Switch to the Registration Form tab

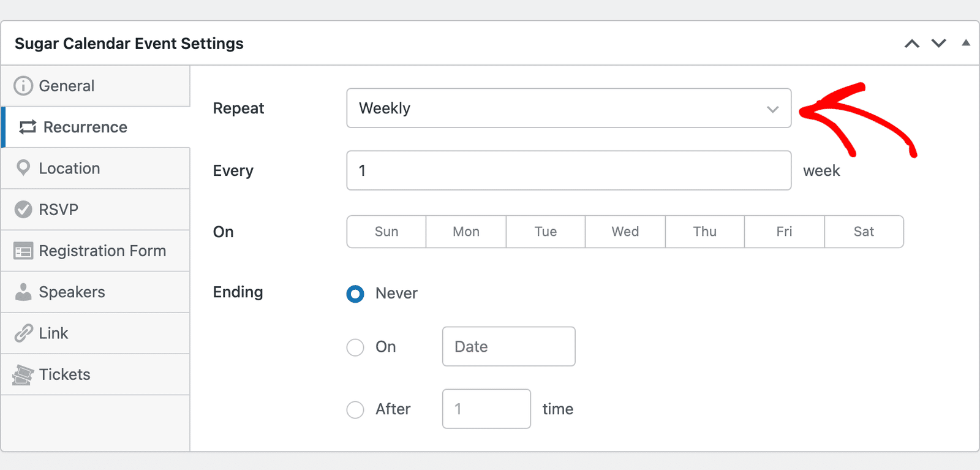click(96, 251)
